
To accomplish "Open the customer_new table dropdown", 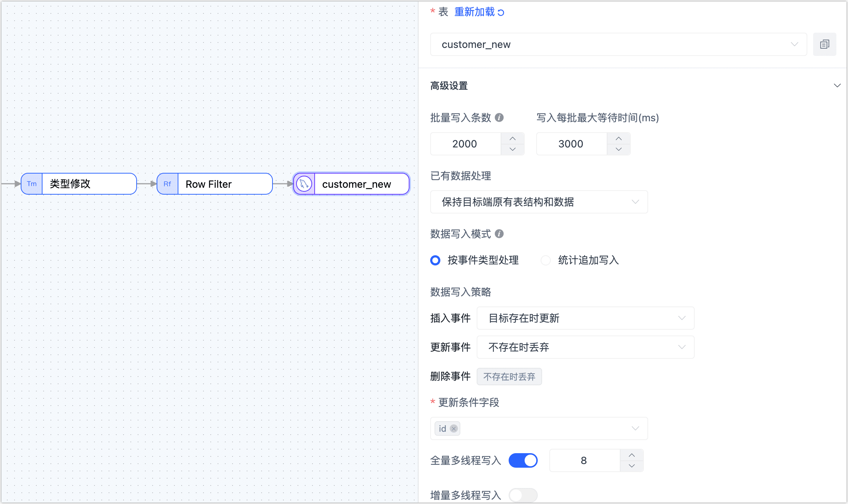I will pos(618,44).
